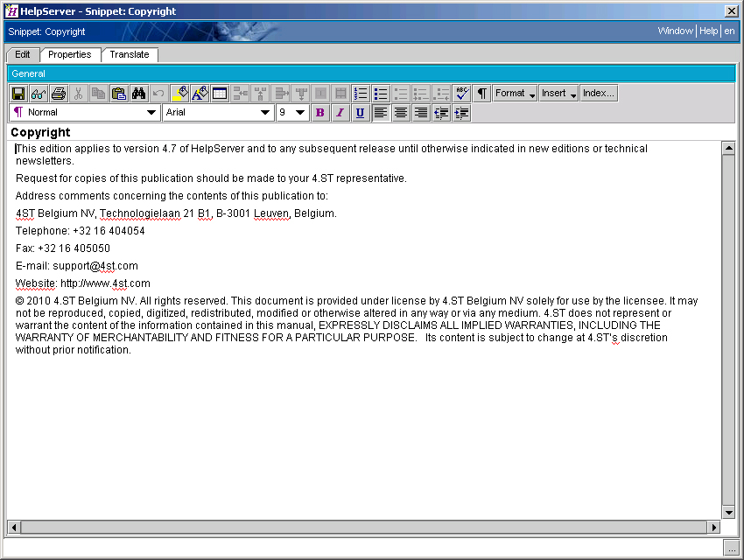Click the delete row table icon
This screenshot has height=560, width=744.
281,94
